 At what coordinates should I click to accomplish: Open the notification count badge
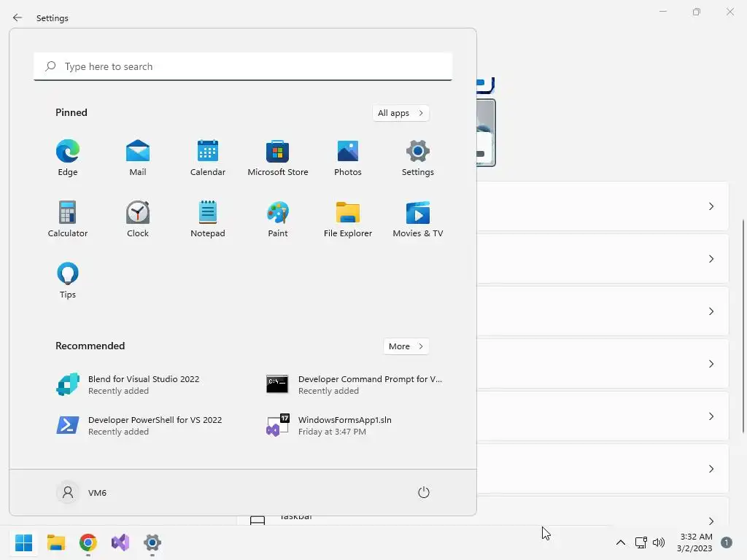[x=727, y=542]
